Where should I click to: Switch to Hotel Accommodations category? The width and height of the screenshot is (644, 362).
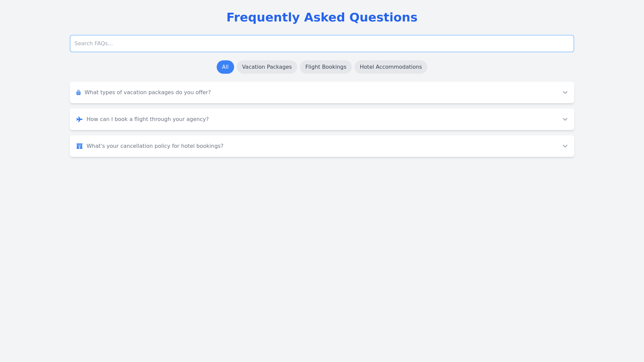[x=390, y=67]
